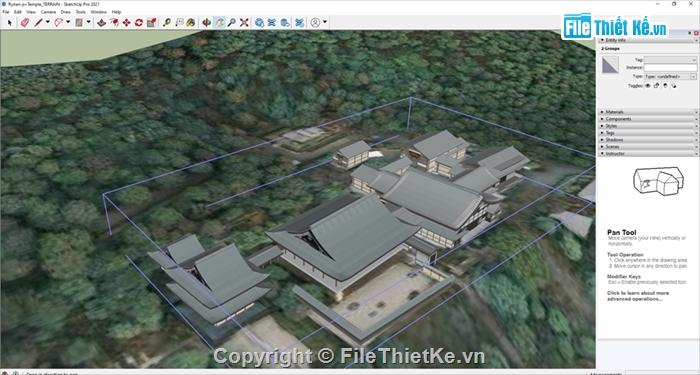Open the Help menu
The height and width of the screenshot is (375, 700).
(117, 12)
